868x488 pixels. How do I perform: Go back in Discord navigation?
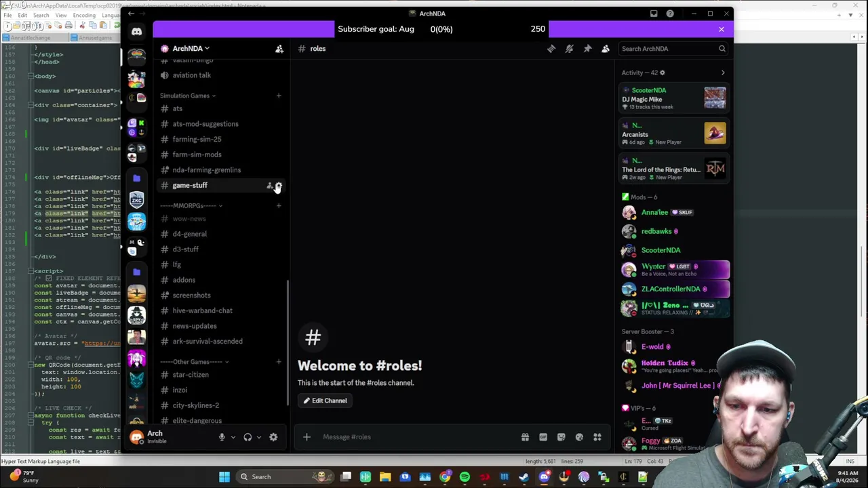(131, 14)
